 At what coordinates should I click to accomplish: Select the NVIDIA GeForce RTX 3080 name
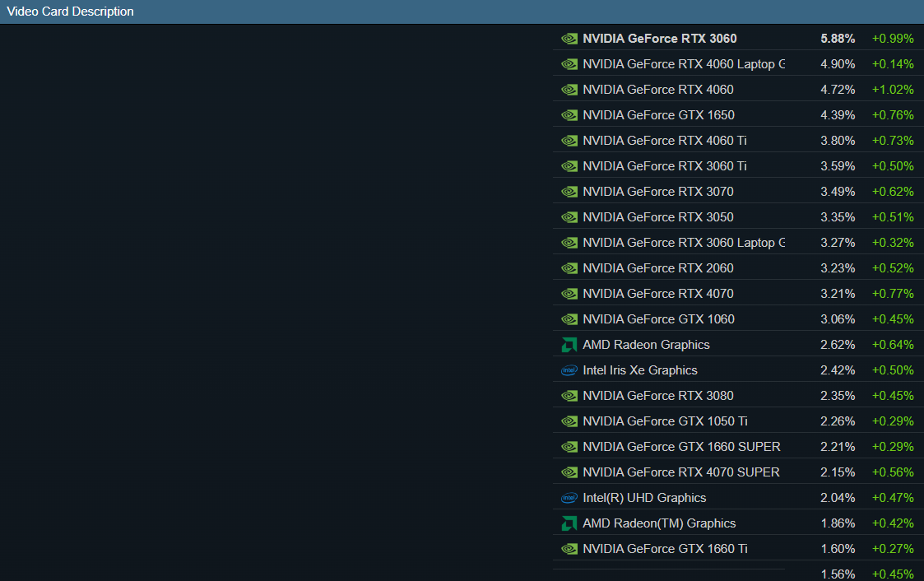coord(657,396)
